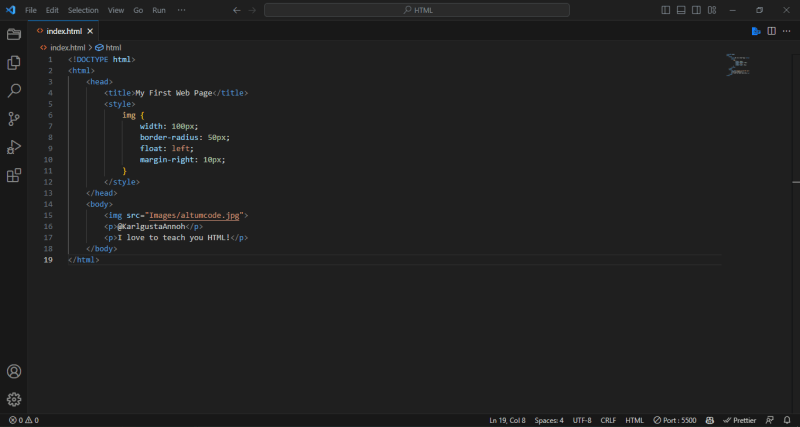Open the Source Control view
The width and height of the screenshot is (800, 427).
coord(14,119)
